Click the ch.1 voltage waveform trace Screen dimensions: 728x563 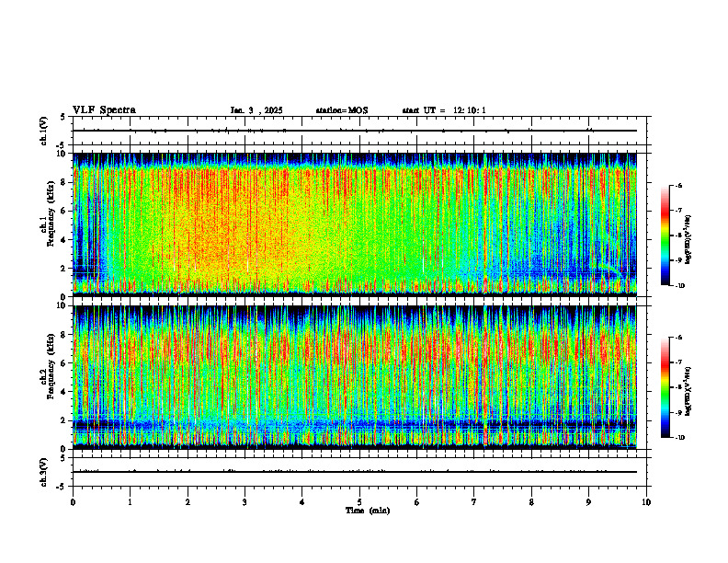click(355, 131)
